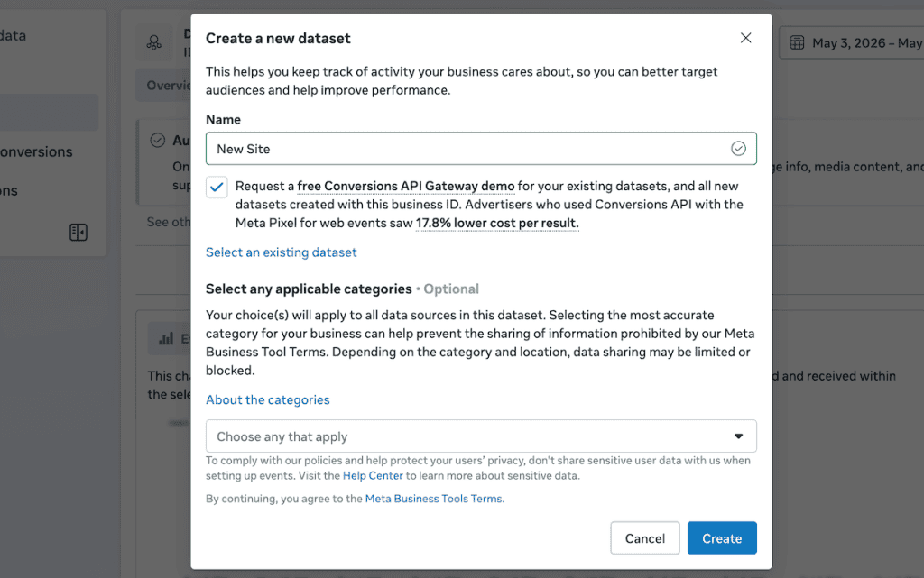Click the collapse sidebar panel icon

79,233
